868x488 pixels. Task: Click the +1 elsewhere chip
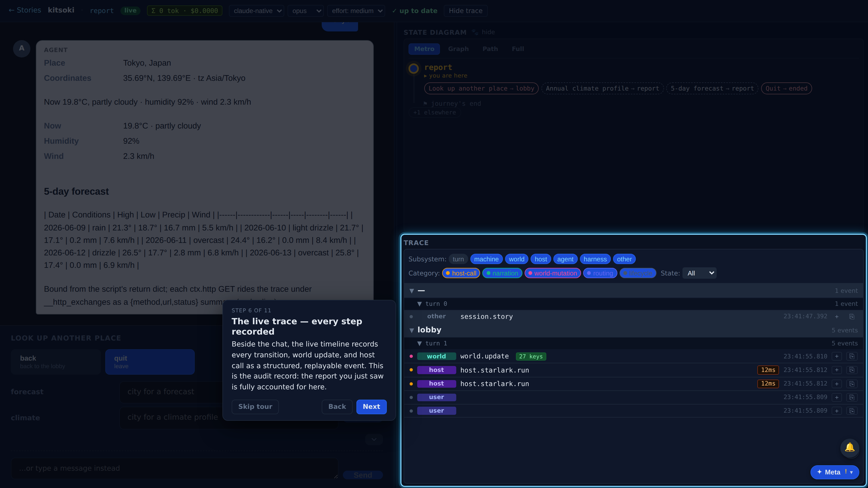pyautogui.click(x=434, y=113)
